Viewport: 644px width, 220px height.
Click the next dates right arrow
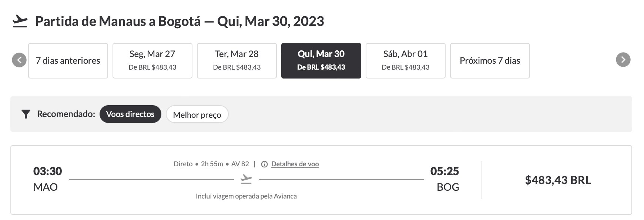tap(623, 60)
